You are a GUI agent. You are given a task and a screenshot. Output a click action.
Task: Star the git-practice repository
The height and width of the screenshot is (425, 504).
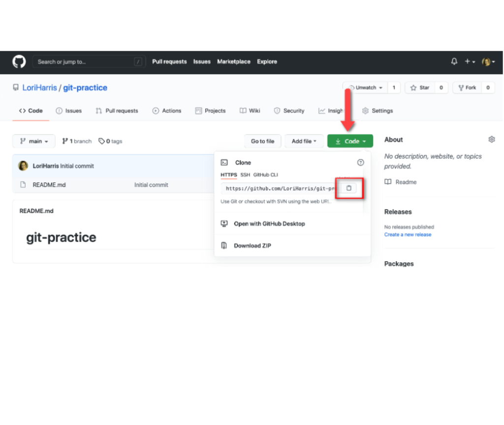(420, 88)
